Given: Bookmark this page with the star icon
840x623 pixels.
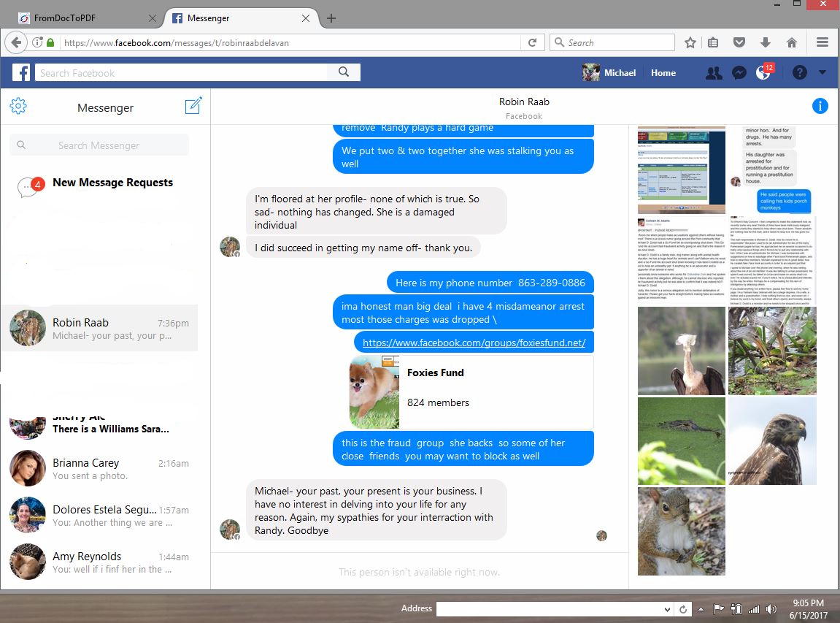Looking at the screenshot, I should 690,43.
